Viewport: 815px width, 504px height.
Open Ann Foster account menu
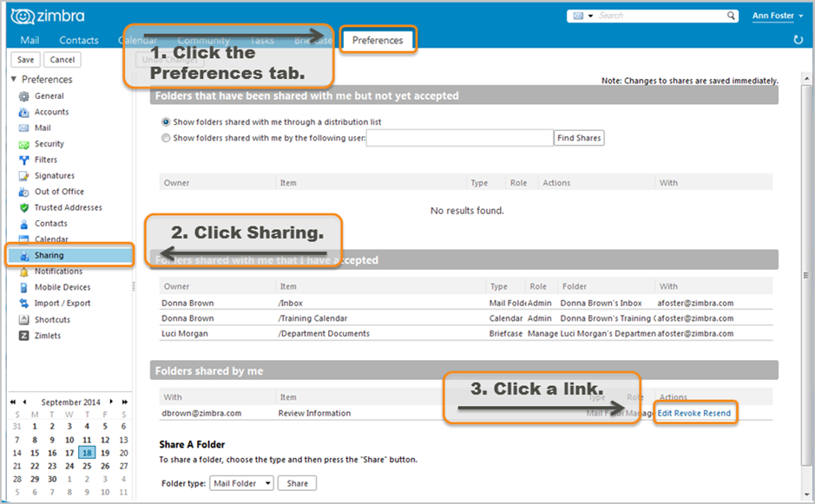click(778, 16)
